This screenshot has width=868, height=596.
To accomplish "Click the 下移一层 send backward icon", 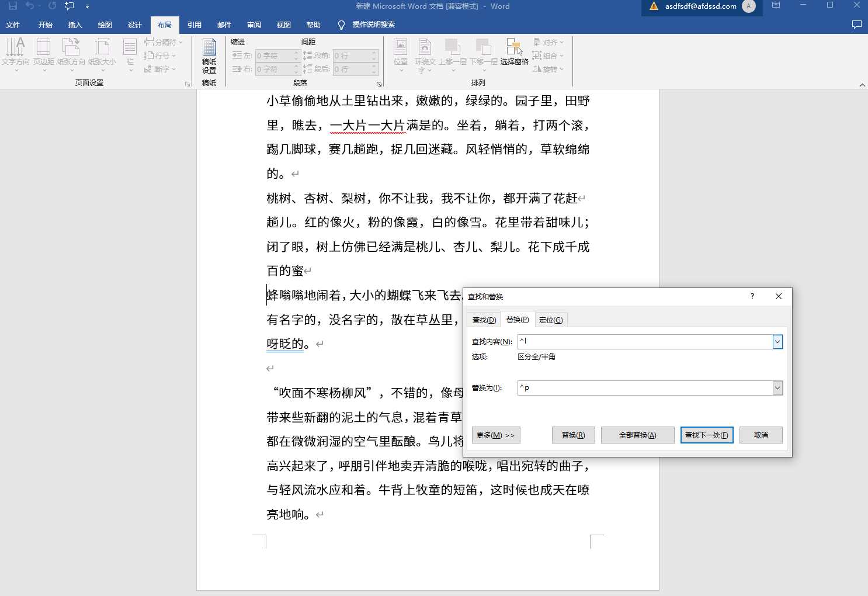I will pyautogui.click(x=484, y=47).
